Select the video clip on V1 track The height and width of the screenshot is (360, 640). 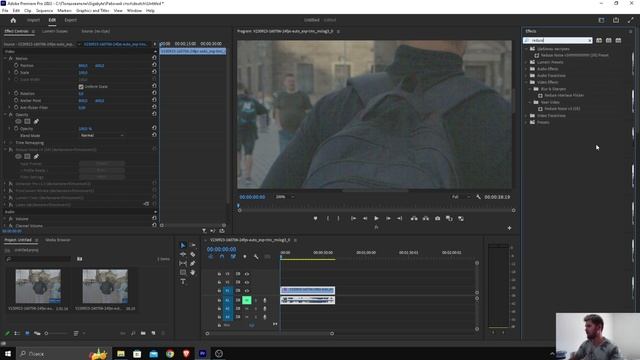[307, 290]
